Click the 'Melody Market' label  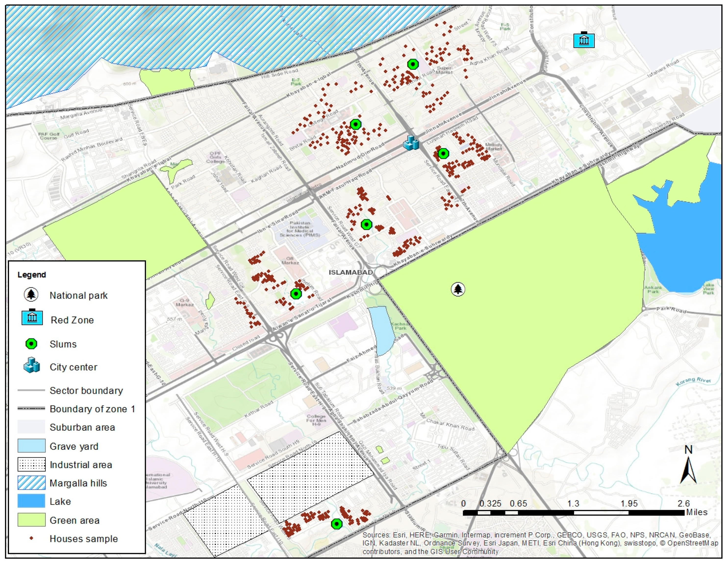pyautogui.click(x=494, y=147)
